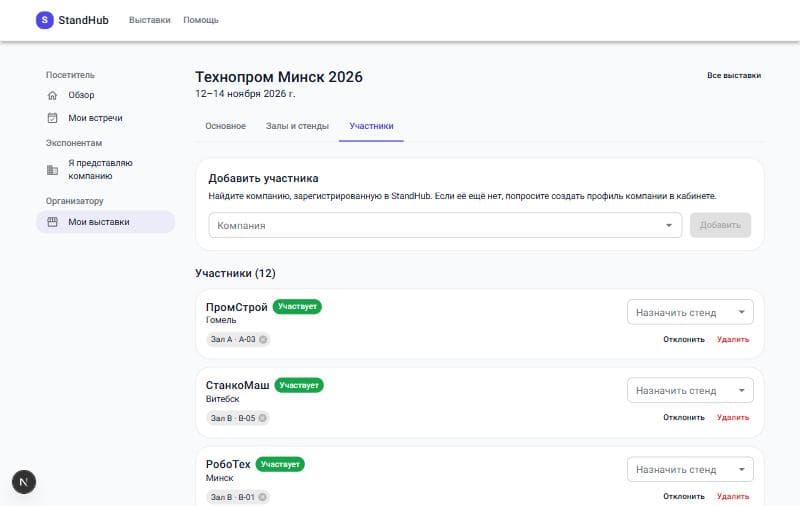Open Помощь in top navigation
Screen dimensions: 800x506
click(201, 20)
